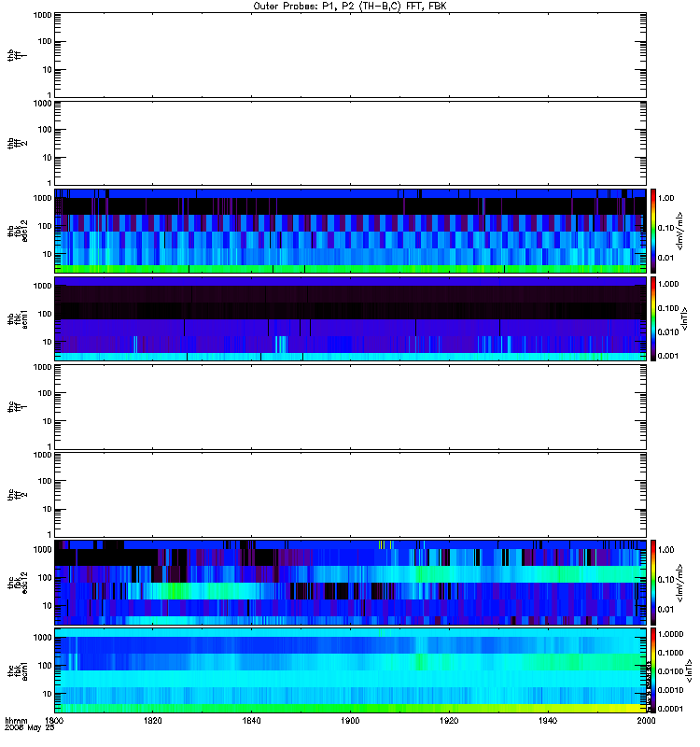Click the 1840 time axis label
Screen dimensions: 700x747
(251, 720)
